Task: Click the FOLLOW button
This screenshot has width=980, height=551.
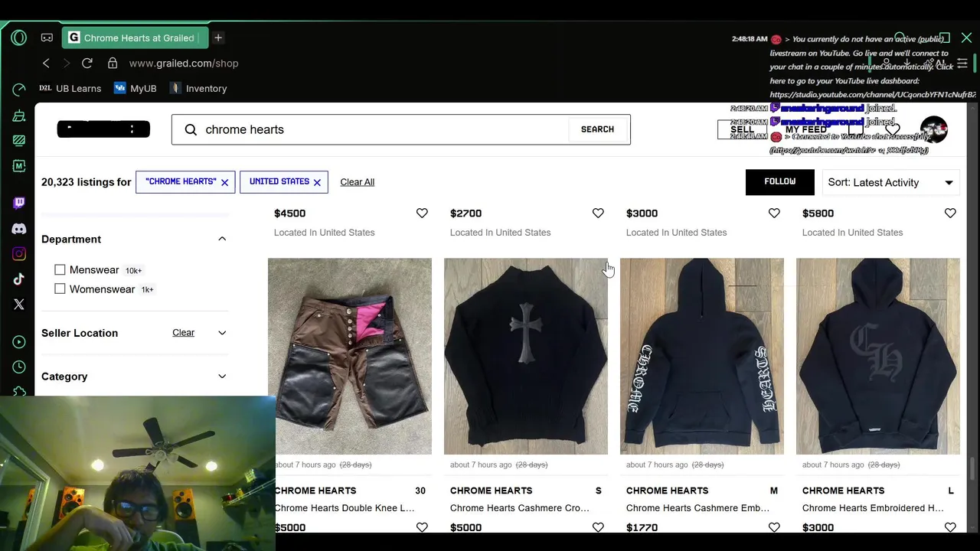Action: [780, 182]
